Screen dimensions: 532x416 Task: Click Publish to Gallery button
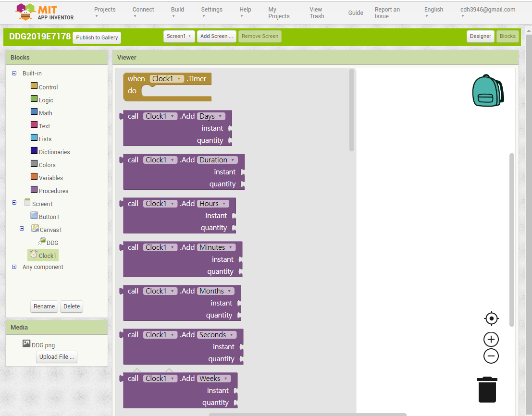coord(97,37)
